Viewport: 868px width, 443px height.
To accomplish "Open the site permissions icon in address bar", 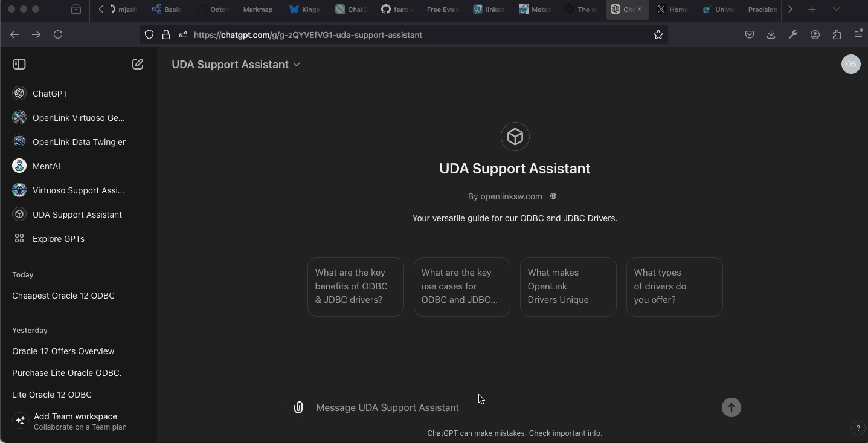I will pyautogui.click(x=183, y=34).
